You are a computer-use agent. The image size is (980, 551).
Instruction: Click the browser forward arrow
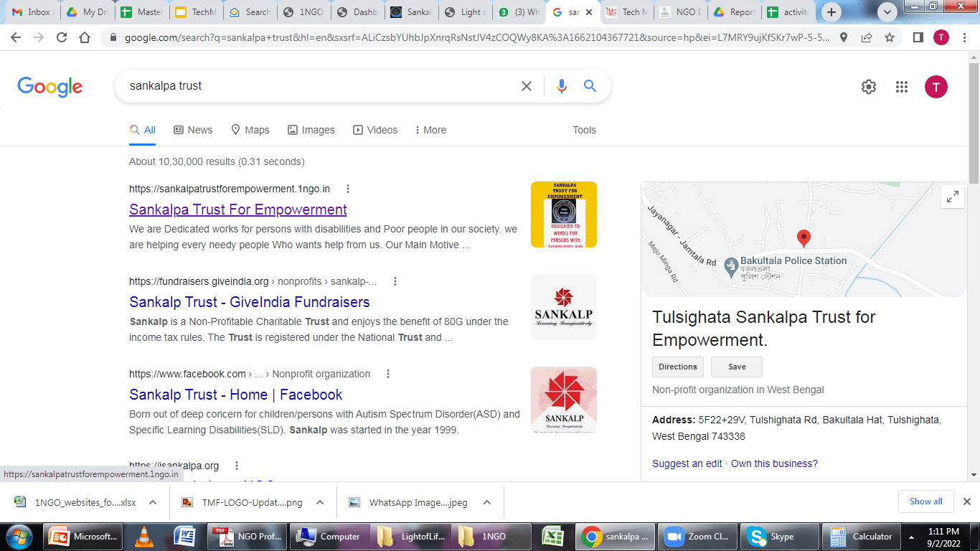click(39, 37)
